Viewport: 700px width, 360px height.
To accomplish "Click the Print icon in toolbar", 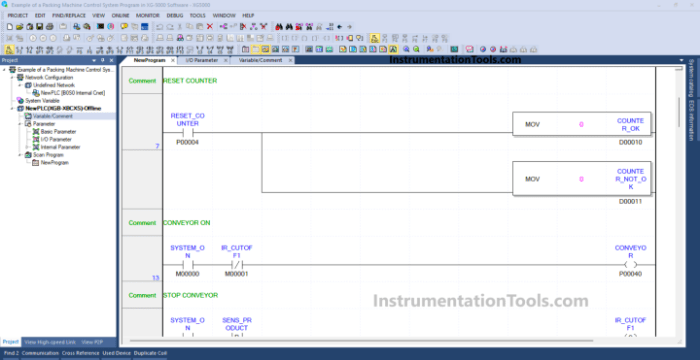I will click(x=49, y=27).
